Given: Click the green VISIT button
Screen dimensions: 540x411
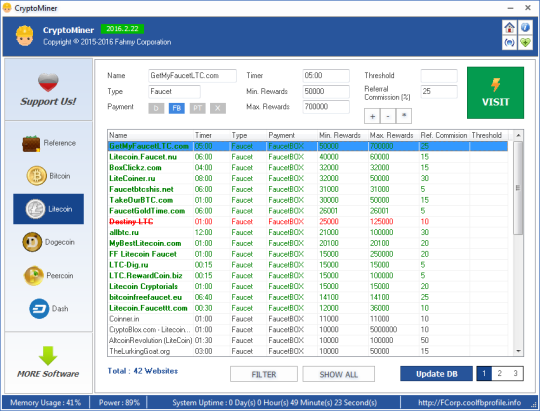Looking at the screenshot, I should (x=495, y=93).
